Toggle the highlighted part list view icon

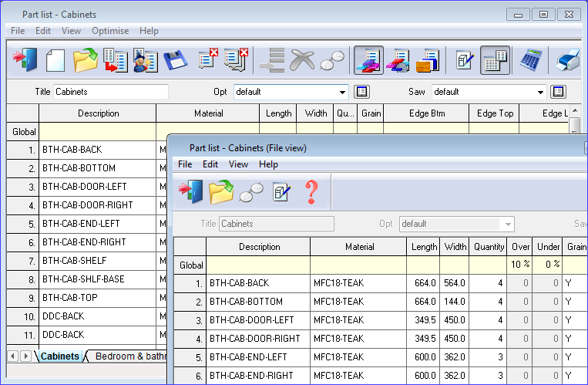(368, 60)
